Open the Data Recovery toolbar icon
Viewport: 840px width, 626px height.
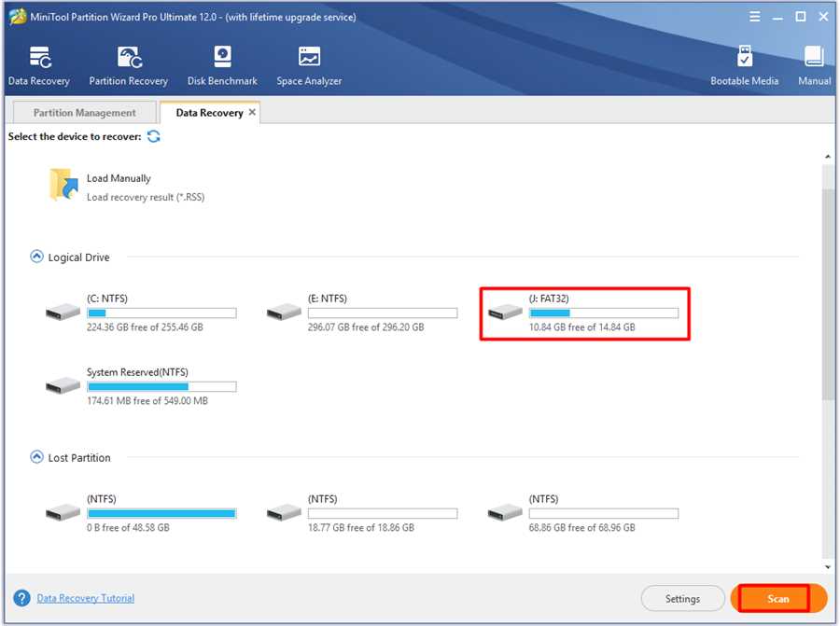pyautogui.click(x=39, y=58)
